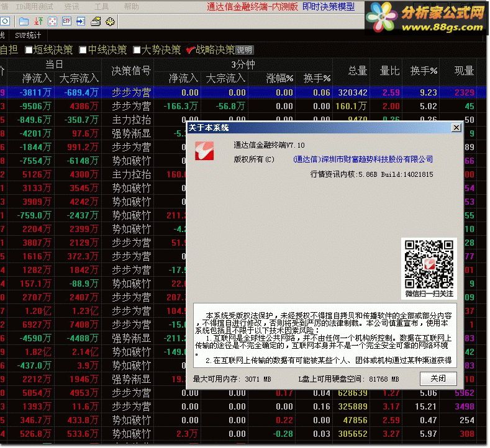Sort by the 现量 column header
The width and height of the screenshot is (490, 448).
click(x=464, y=71)
